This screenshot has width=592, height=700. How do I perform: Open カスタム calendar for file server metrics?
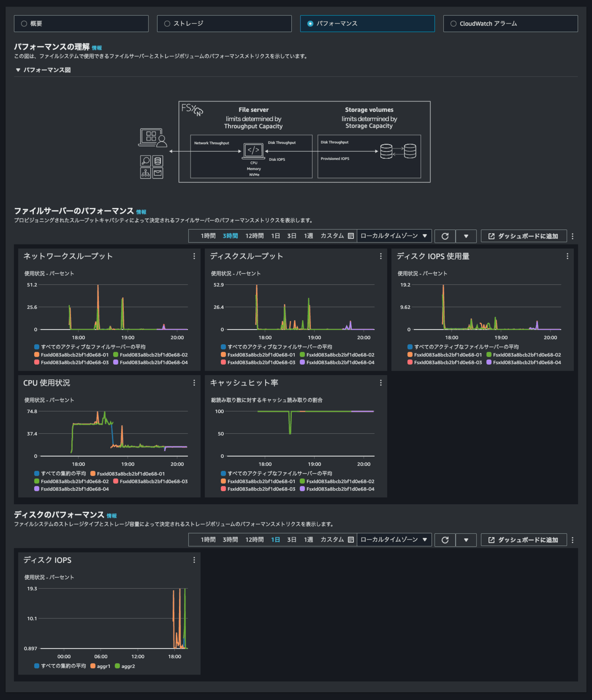pos(337,236)
